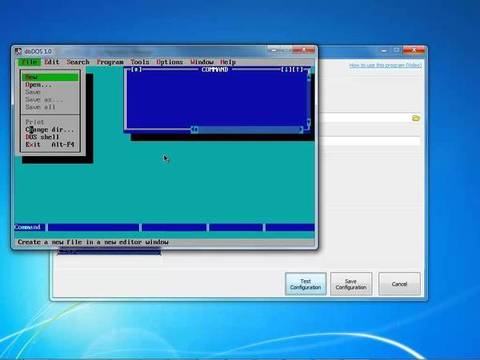Image resolution: width=480 pixels, height=360 pixels.
Task: Open the How to use this program link
Action: pyautogui.click(x=385, y=65)
